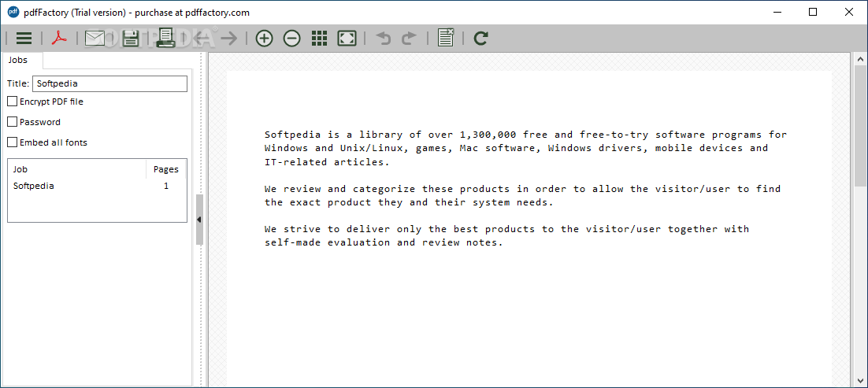Click the page count 1 cell
The width and height of the screenshot is (868, 388).
tap(166, 186)
